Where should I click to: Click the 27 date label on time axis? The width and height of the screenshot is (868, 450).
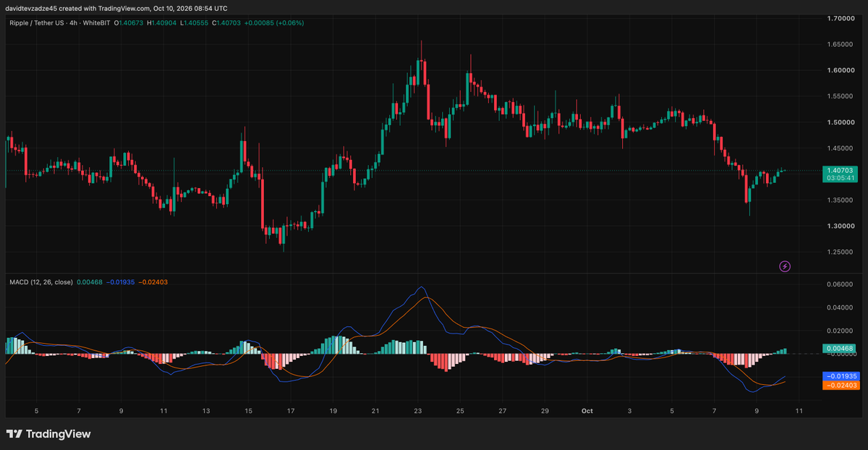pyautogui.click(x=503, y=411)
